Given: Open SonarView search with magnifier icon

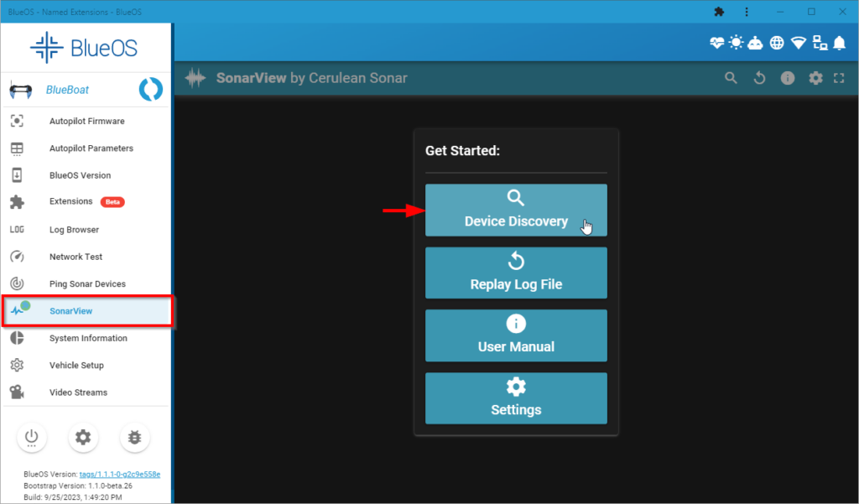Looking at the screenshot, I should click(x=731, y=77).
